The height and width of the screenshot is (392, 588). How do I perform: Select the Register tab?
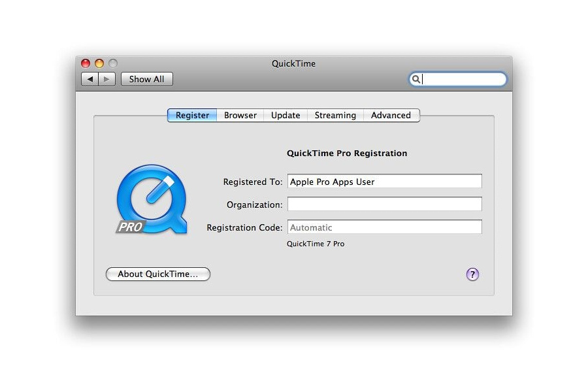[192, 115]
